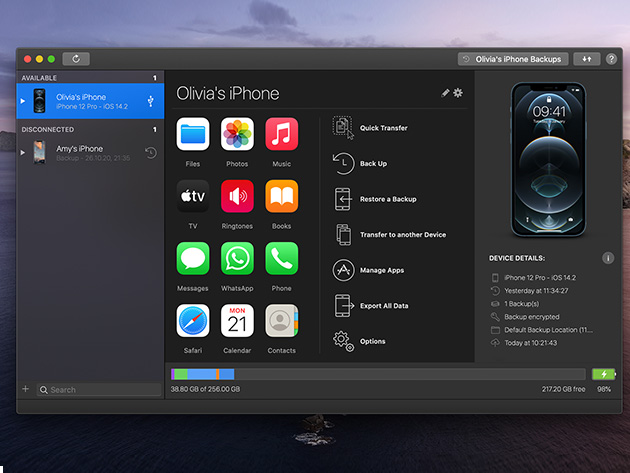Click 'Default Backup Location' detail
Image resolution: width=630 pixels, height=473 pixels.
[x=548, y=330]
